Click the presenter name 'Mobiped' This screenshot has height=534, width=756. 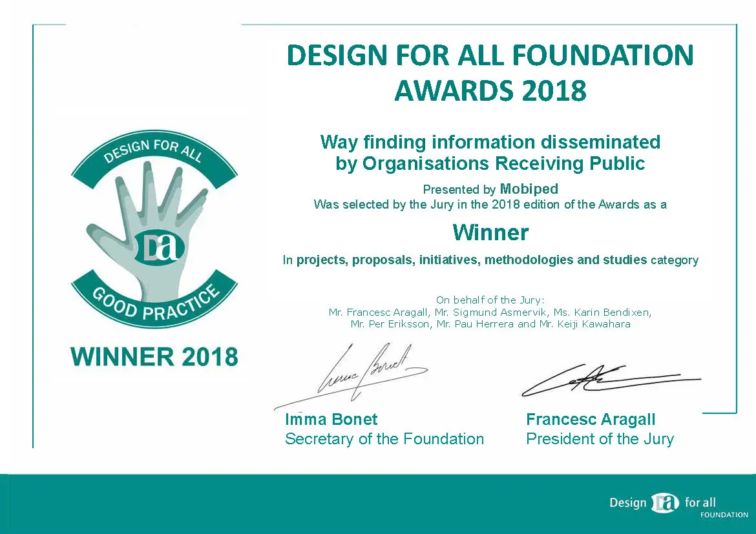tap(529, 189)
